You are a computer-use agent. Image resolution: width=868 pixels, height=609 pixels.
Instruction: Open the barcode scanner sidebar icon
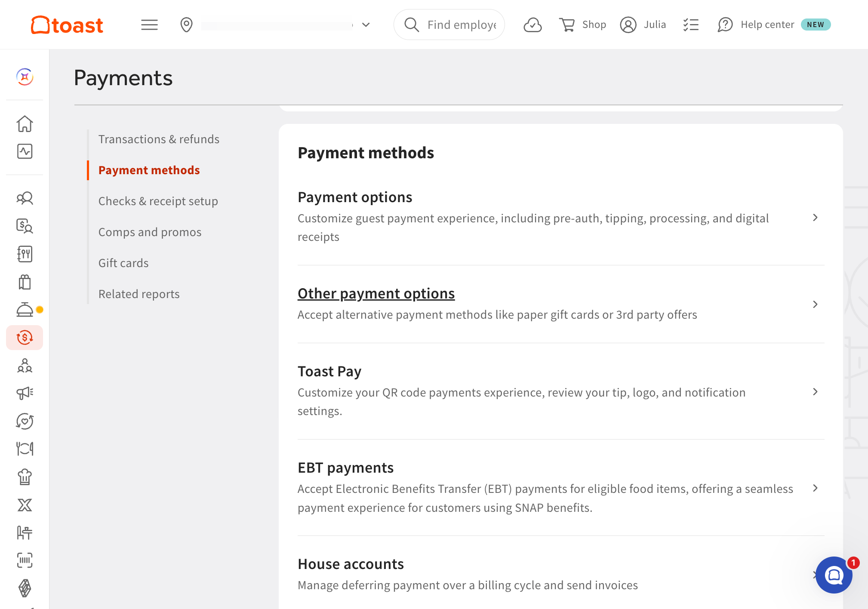click(x=25, y=560)
